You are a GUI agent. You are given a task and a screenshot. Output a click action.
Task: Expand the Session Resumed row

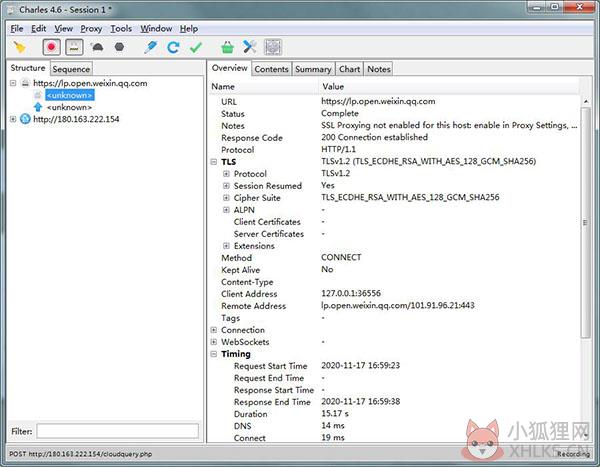227,186
